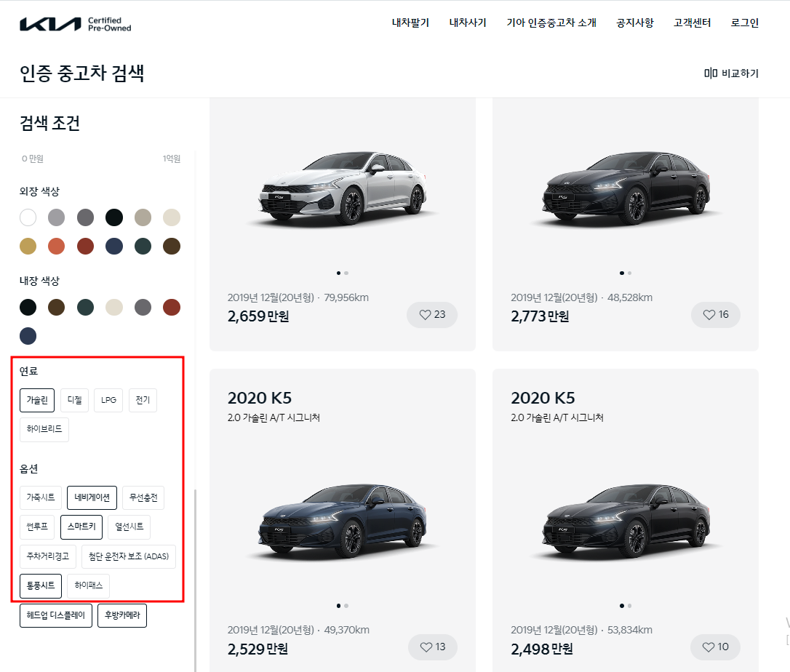The width and height of the screenshot is (790, 672).
Task: Open the 고객센터 menu
Action: click(x=693, y=23)
